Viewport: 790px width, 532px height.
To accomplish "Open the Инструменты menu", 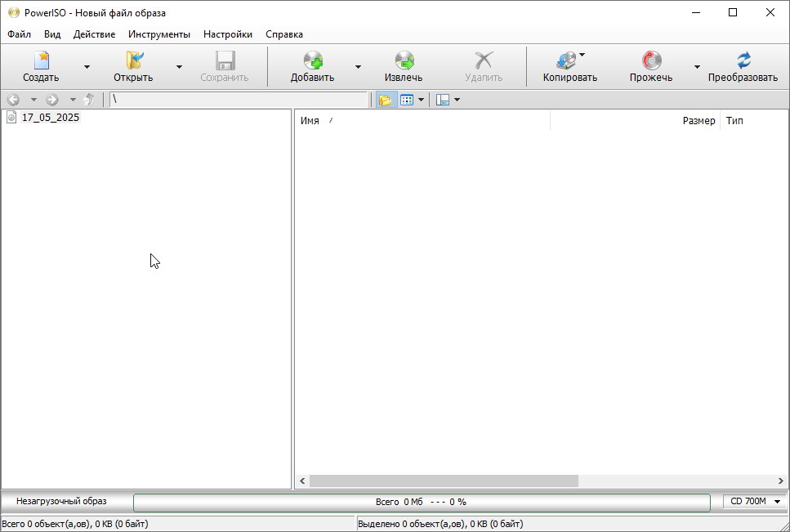I will coord(159,34).
